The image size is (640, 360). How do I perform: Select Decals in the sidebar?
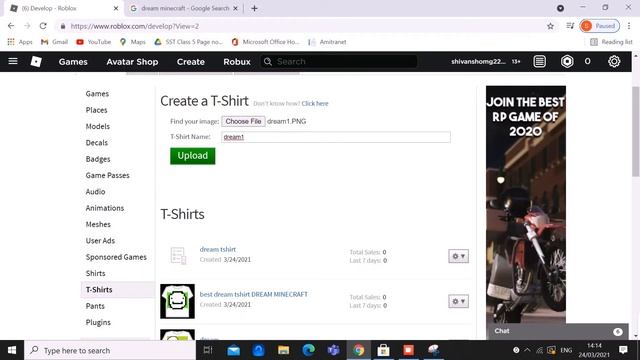[x=97, y=142]
